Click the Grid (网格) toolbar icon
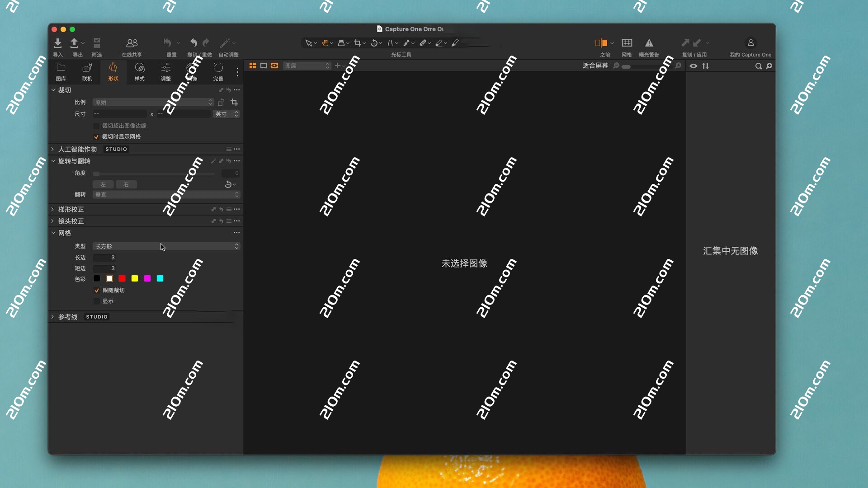The height and width of the screenshot is (488, 868). pyautogui.click(x=627, y=43)
